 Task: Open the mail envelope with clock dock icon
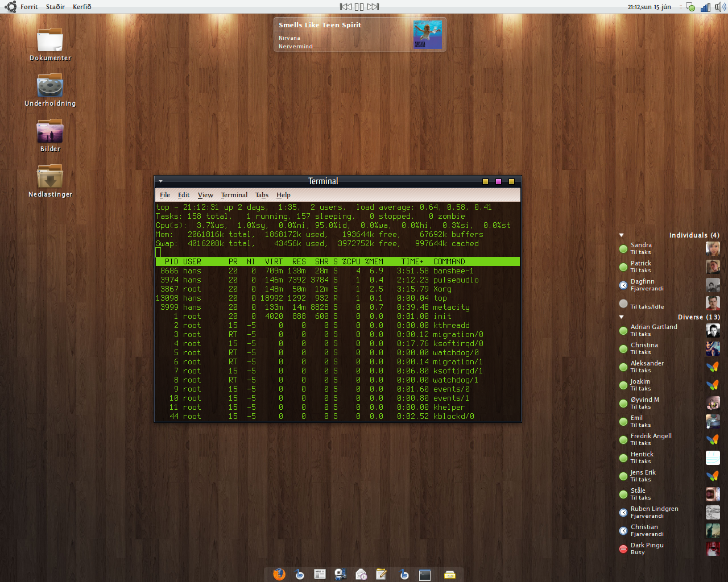pos(361,574)
